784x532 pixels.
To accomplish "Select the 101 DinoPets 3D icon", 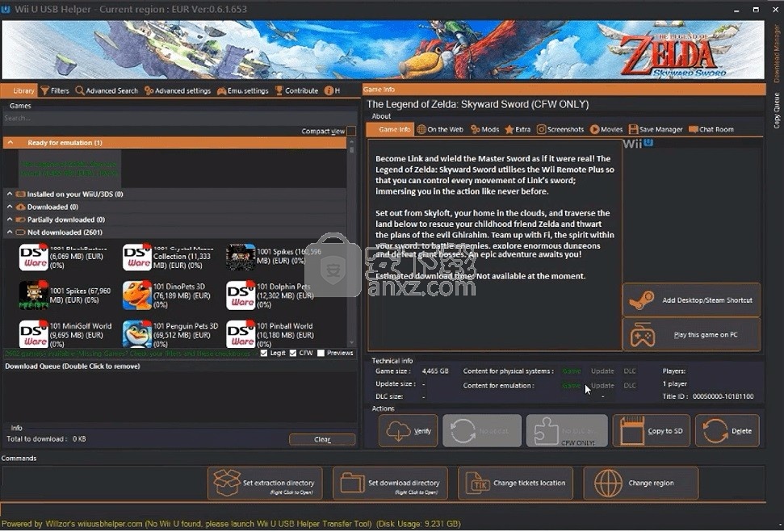I will click(x=137, y=295).
